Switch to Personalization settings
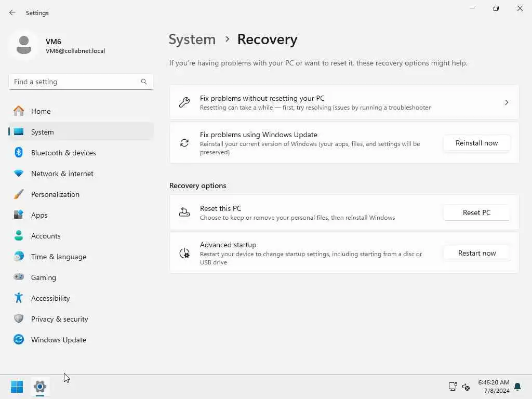The height and width of the screenshot is (399, 532). pyautogui.click(x=81, y=194)
